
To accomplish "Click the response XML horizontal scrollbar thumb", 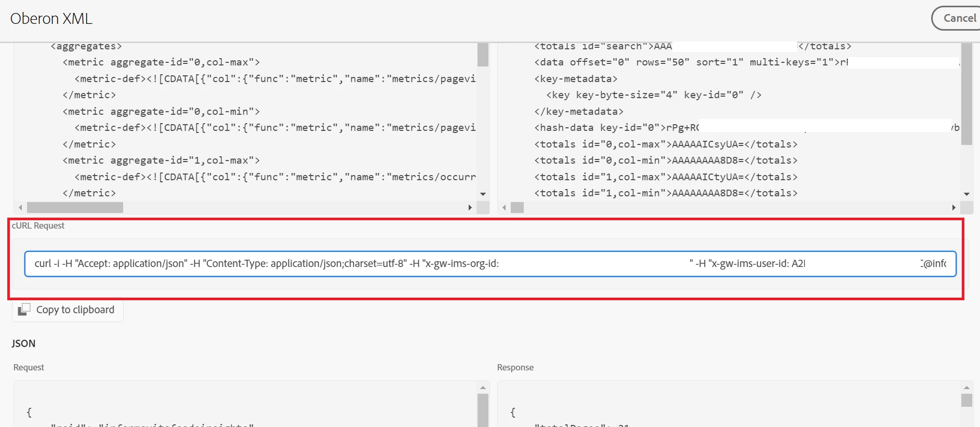I will pos(517,208).
